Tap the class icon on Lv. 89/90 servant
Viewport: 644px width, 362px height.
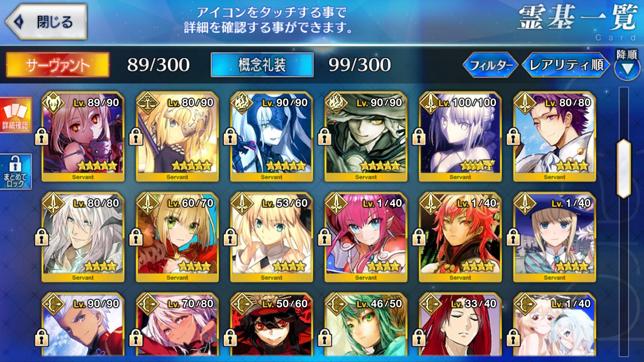54,103
